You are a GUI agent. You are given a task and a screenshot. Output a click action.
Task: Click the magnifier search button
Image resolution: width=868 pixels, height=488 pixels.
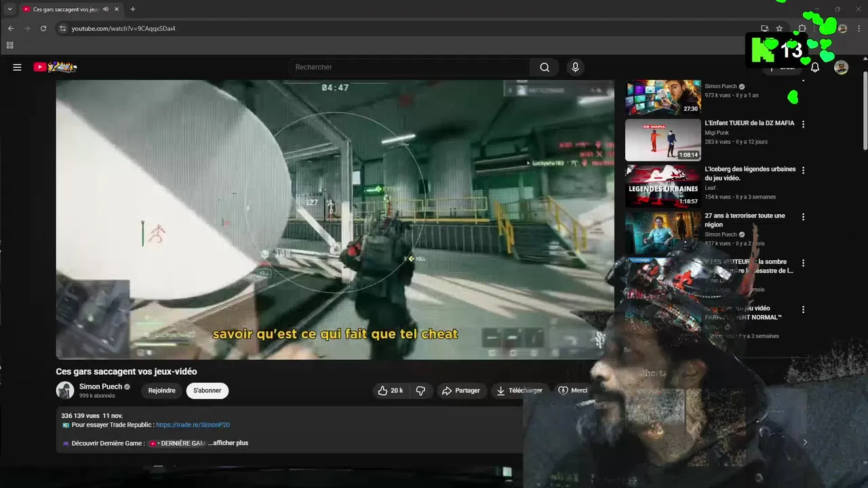click(x=545, y=67)
